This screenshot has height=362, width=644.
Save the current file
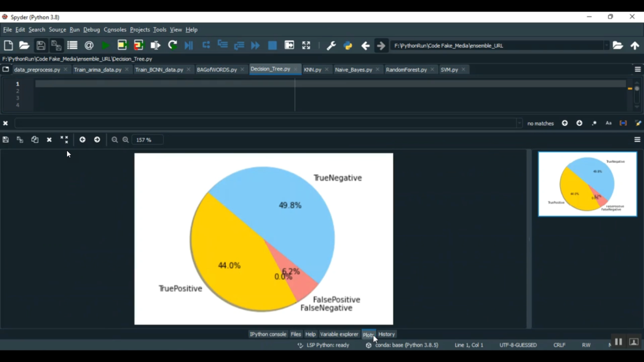41,45
